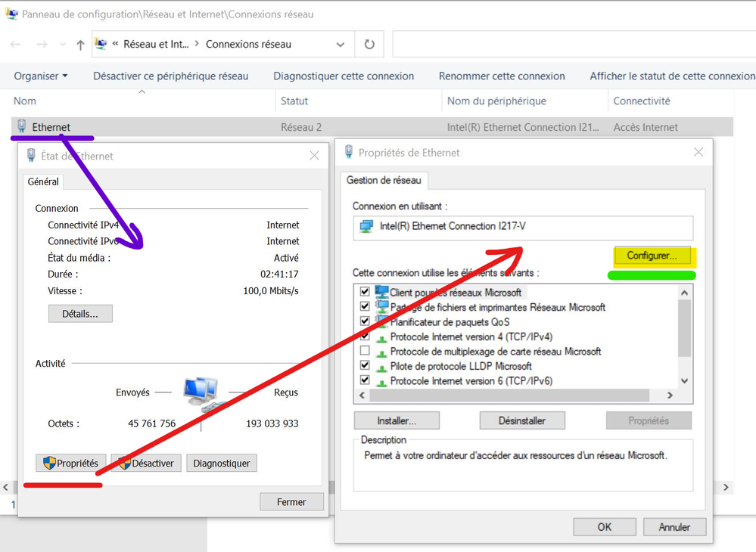The width and height of the screenshot is (756, 552).
Task: Expand the address bar history dropdown
Action: click(341, 45)
